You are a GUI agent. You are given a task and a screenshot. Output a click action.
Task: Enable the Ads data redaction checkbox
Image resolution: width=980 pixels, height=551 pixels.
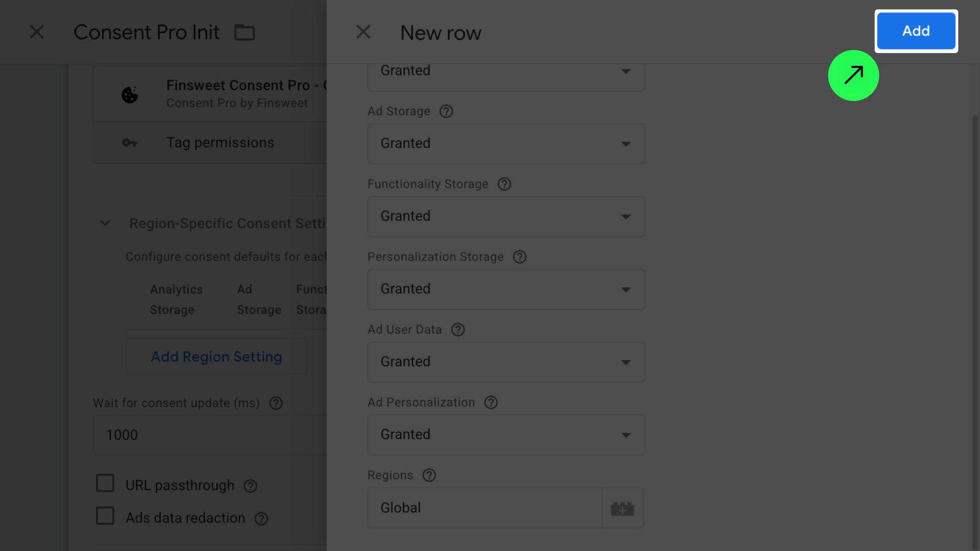coord(105,516)
